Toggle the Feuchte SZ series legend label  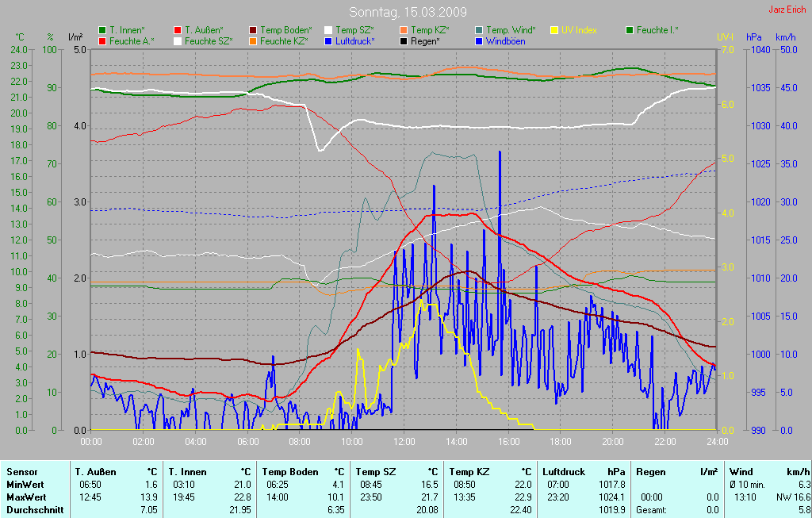[209, 40]
